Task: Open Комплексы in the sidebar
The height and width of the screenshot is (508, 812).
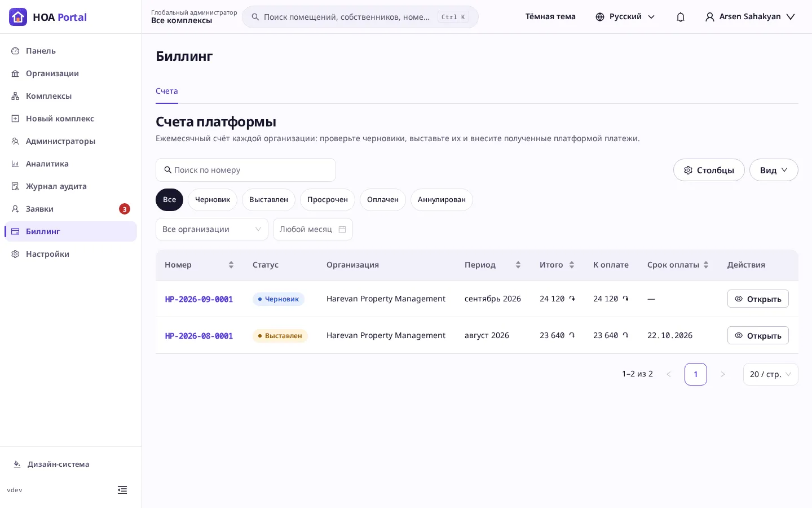Action: tap(70, 96)
